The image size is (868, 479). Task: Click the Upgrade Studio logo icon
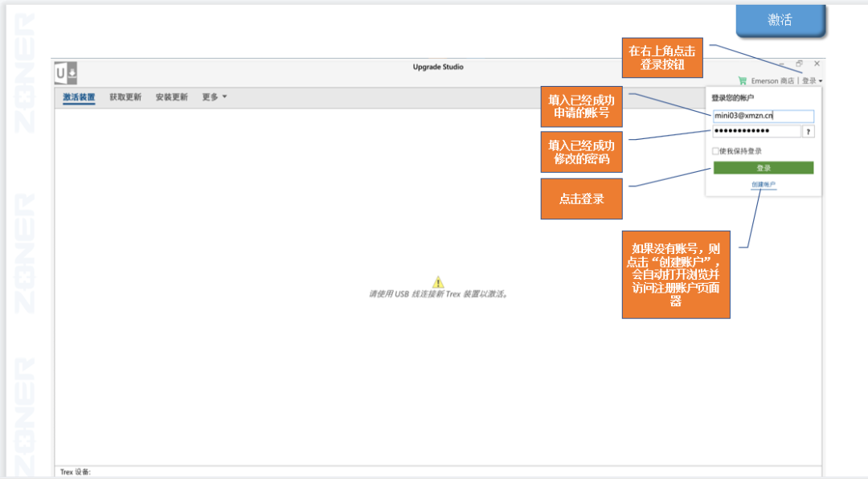[x=66, y=73]
